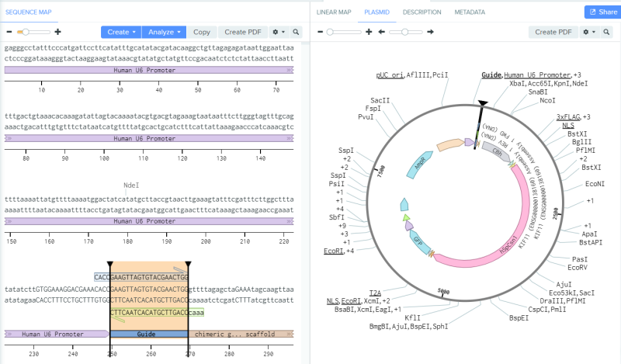Viewport: 621px width, 364px height.
Task: Click the T2A label on plasmid map
Action: (375, 293)
